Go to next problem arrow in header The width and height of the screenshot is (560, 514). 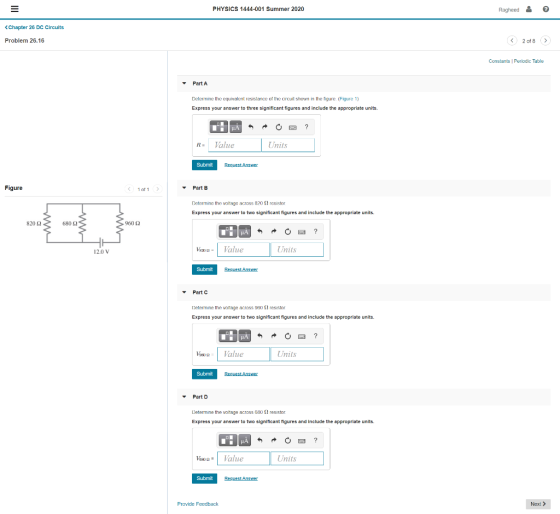[545, 40]
